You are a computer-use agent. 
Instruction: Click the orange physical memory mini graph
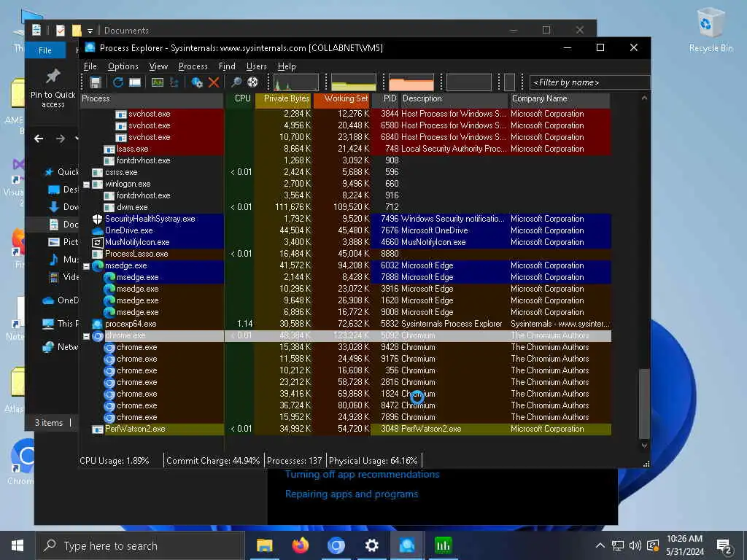[x=411, y=82]
